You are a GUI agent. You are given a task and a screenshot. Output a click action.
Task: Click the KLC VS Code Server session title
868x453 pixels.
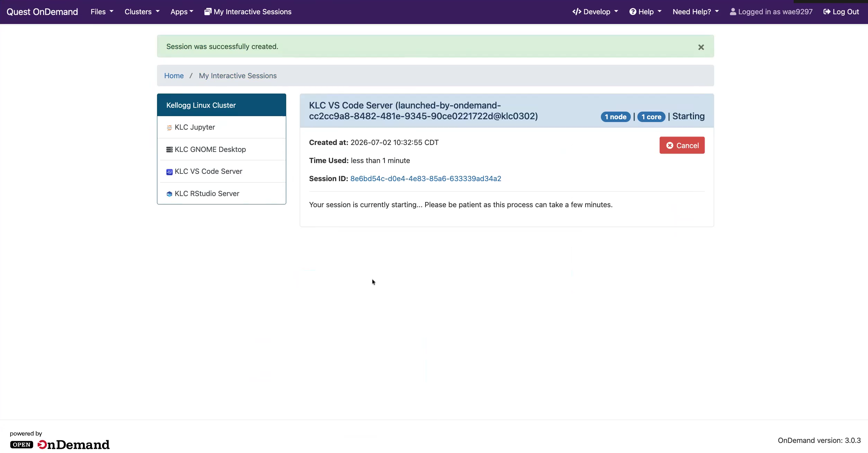pos(423,111)
